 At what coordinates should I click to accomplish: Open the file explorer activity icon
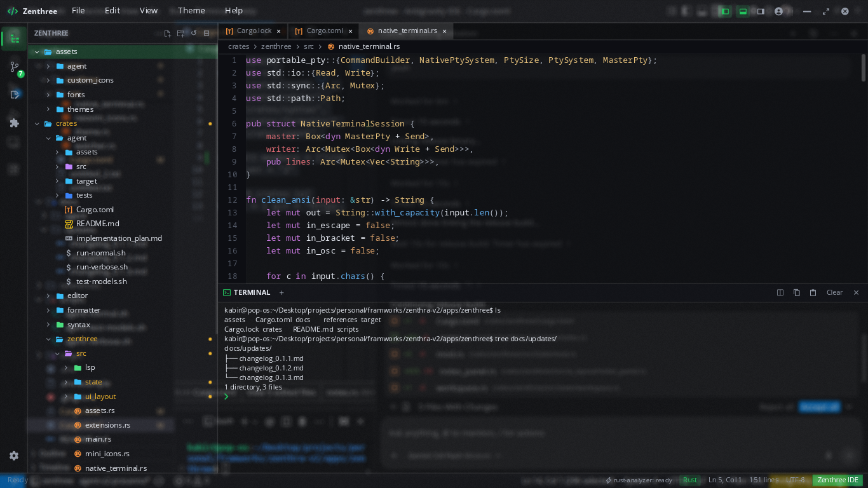click(14, 39)
